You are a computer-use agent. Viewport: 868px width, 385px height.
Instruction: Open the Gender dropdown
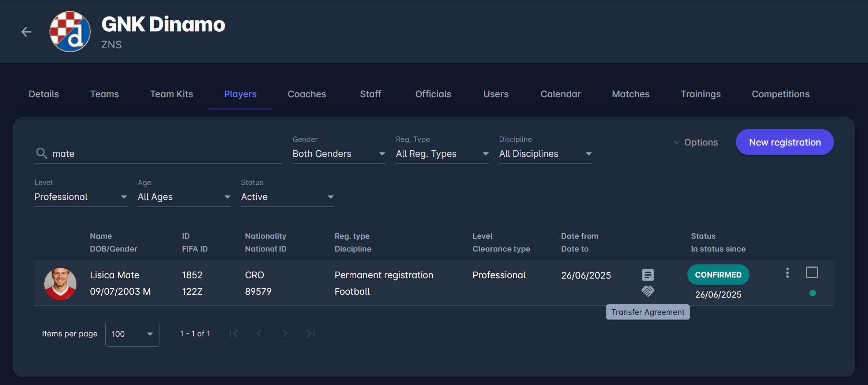point(339,154)
